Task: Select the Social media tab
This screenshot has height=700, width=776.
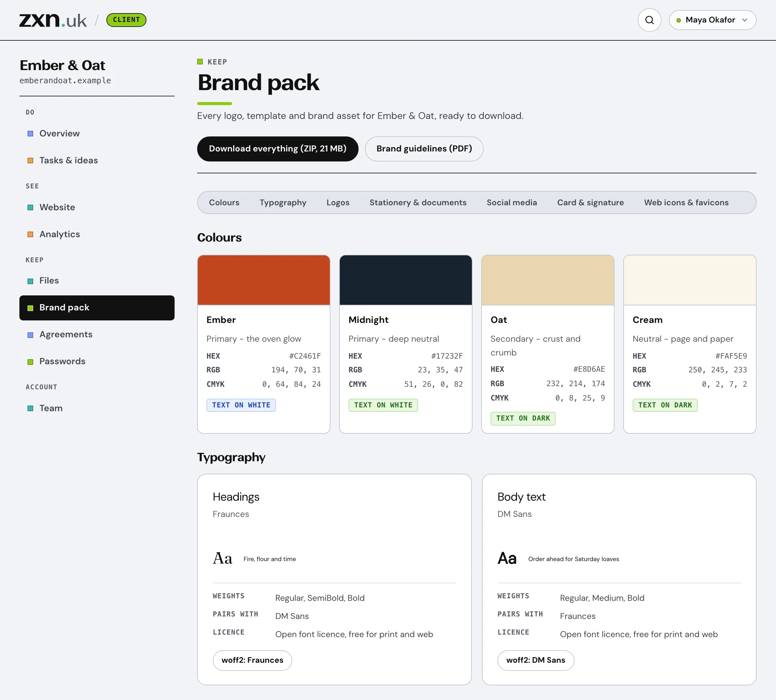Action: click(512, 203)
